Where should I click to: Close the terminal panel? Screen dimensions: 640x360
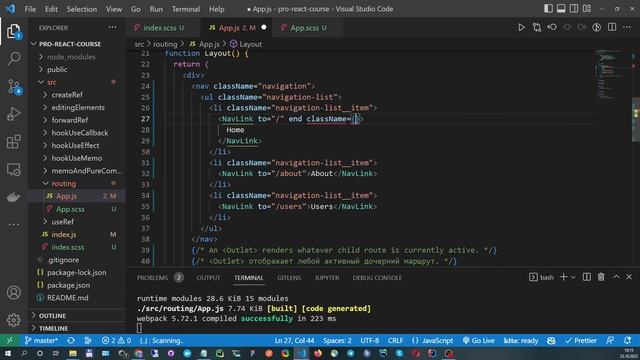[x=629, y=277]
